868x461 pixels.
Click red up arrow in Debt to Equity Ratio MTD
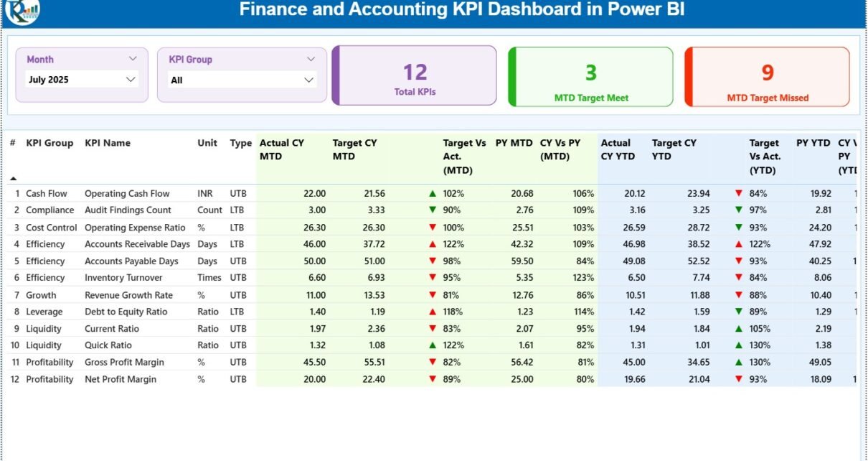(x=432, y=312)
